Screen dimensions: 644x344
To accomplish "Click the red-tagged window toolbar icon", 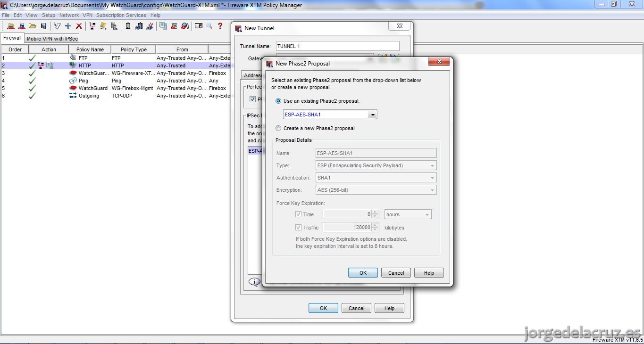I will coord(174,26).
